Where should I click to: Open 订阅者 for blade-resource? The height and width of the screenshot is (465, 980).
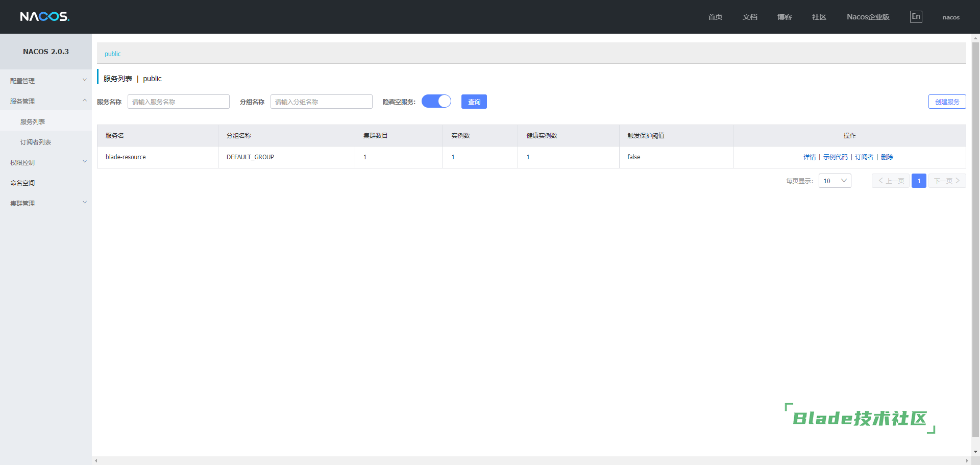click(x=864, y=157)
